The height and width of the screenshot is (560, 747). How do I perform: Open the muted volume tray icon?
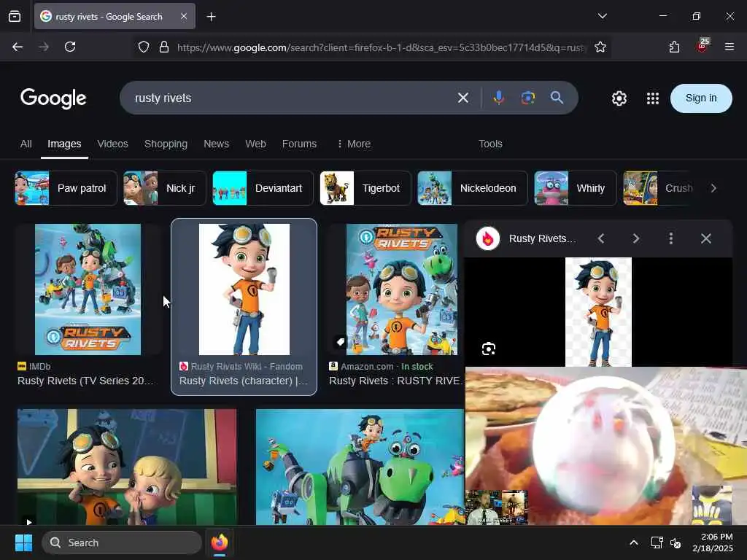(676, 542)
